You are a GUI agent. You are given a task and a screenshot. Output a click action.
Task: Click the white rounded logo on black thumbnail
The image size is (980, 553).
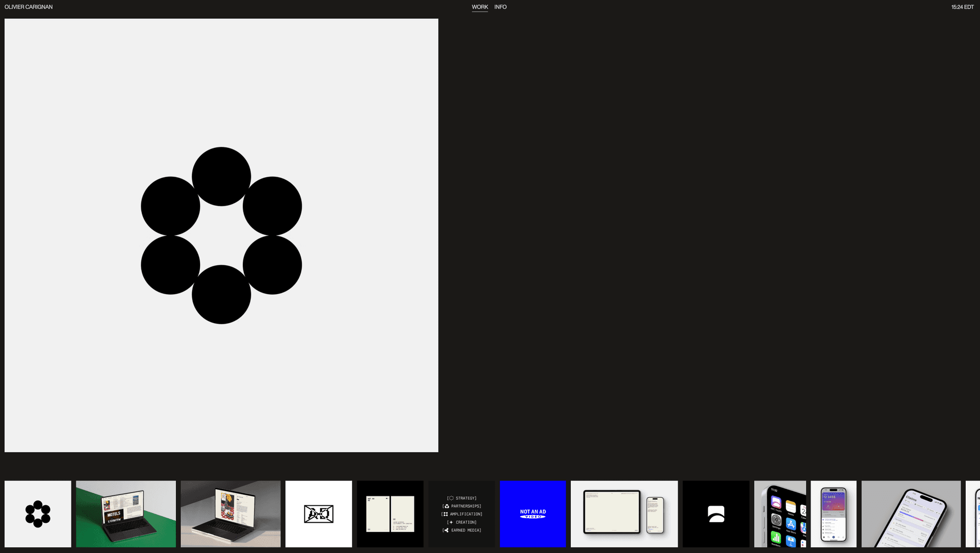coord(716,513)
